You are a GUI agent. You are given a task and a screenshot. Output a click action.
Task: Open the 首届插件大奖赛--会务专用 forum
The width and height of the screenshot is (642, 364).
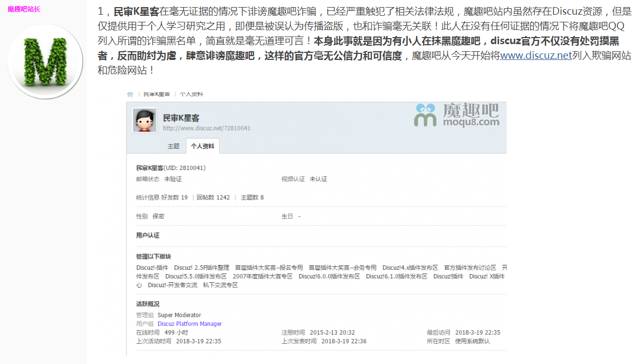click(343, 268)
